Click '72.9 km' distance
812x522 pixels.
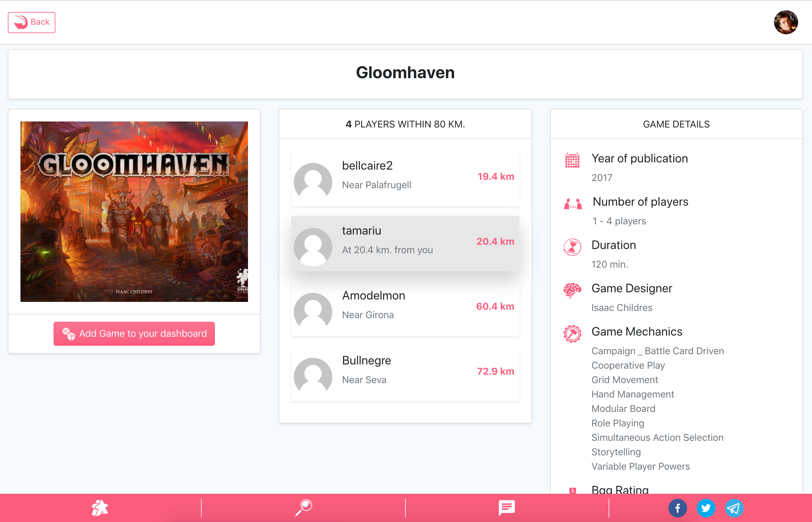(496, 371)
